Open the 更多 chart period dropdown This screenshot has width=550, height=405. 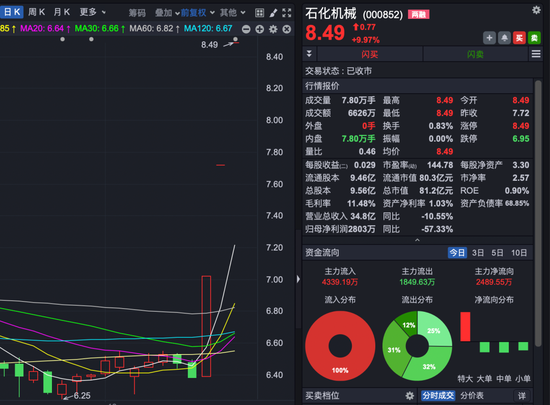(x=92, y=12)
